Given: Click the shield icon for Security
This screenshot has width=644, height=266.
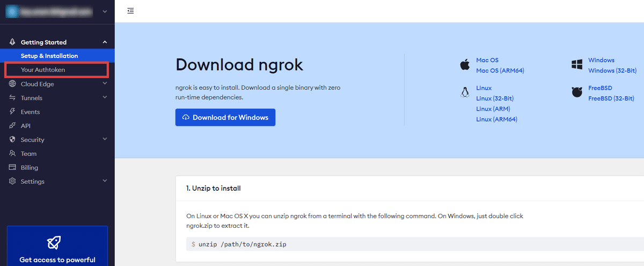Looking at the screenshot, I should (12, 140).
